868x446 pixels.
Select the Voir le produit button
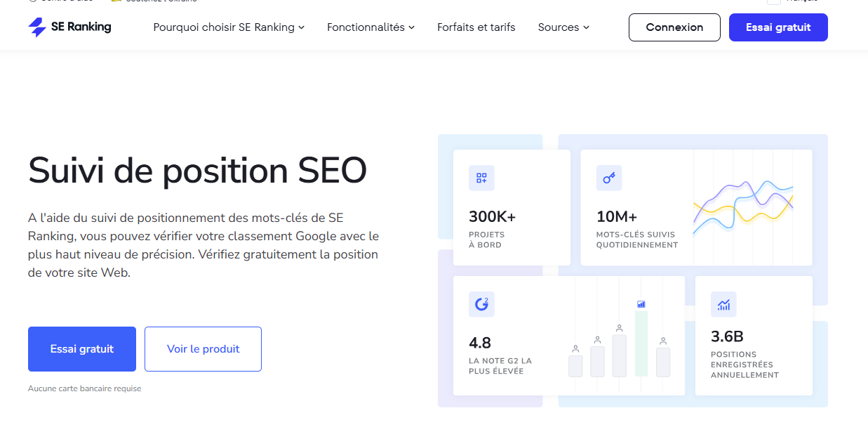point(203,349)
